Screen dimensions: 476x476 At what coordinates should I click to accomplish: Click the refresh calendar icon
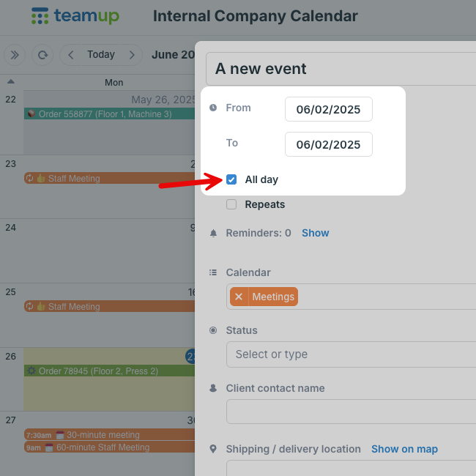click(42, 55)
